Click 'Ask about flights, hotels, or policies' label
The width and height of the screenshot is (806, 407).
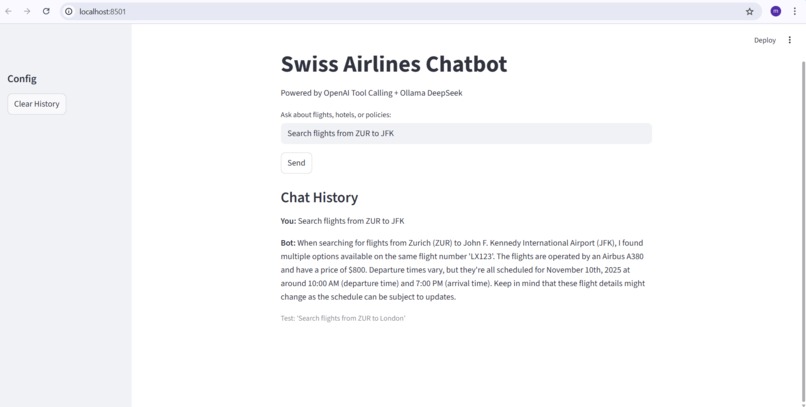[x=336, y=115]
